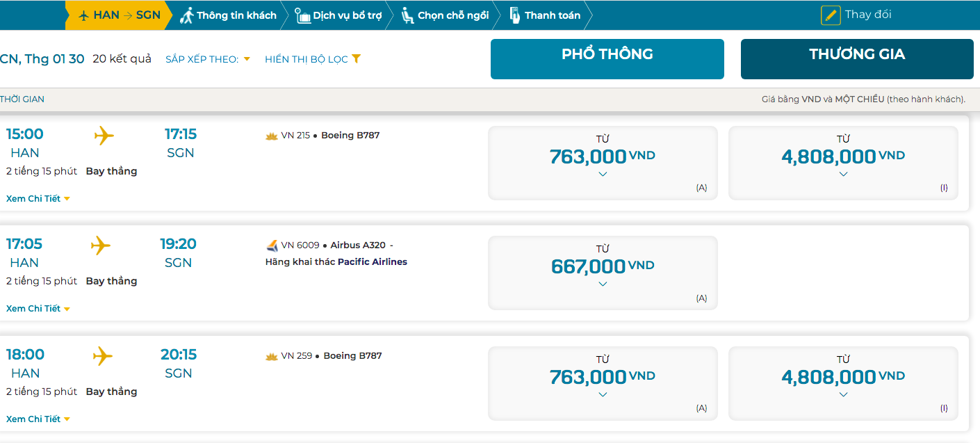This screenshot has width=980, height=443.
Task: Click the luggage icon in Dịch vụ bổ trợ
Action: coord(303,15)
